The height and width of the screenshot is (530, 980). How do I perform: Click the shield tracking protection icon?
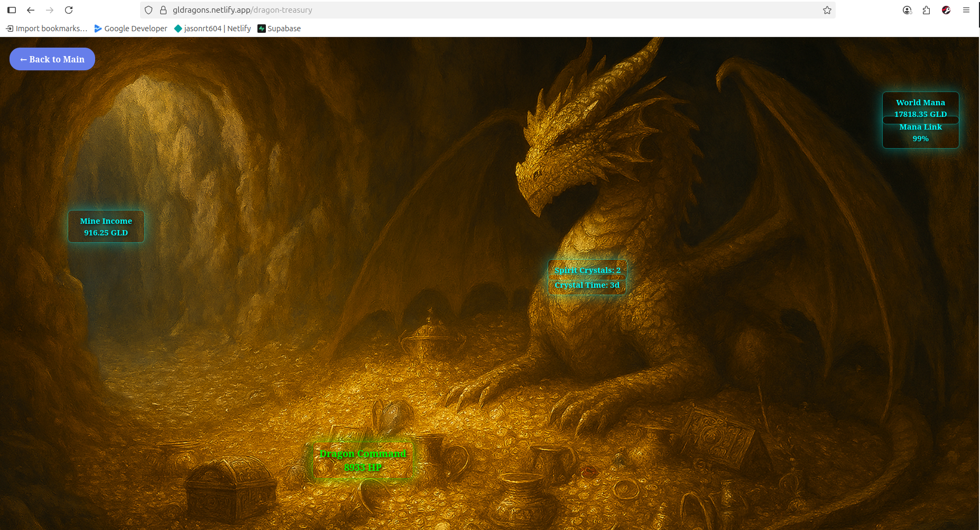[x=149, y=10]
